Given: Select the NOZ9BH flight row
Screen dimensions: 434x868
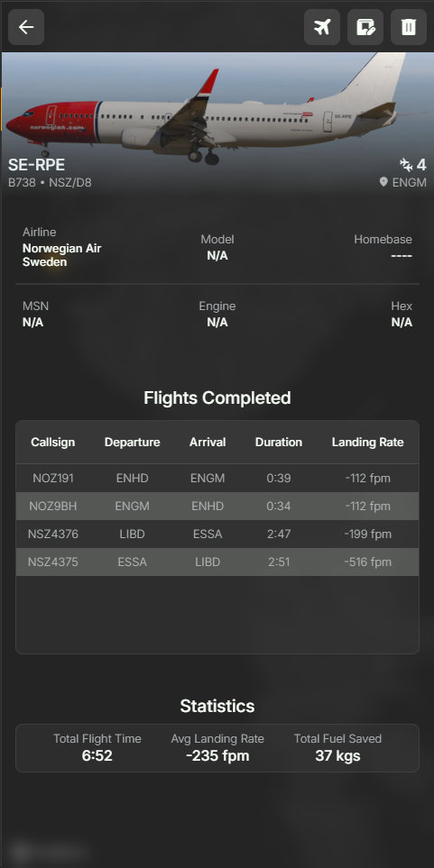Looking at the screenshot, I should 217,506.
